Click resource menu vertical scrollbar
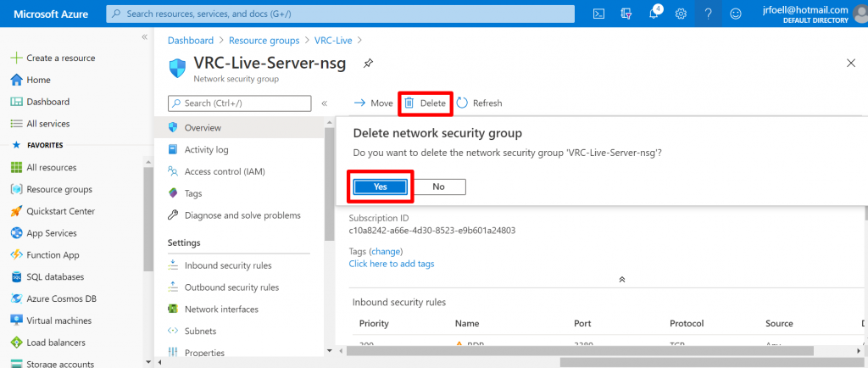The image size is (868, 368). pyautogui.click(x=330, y=182)
